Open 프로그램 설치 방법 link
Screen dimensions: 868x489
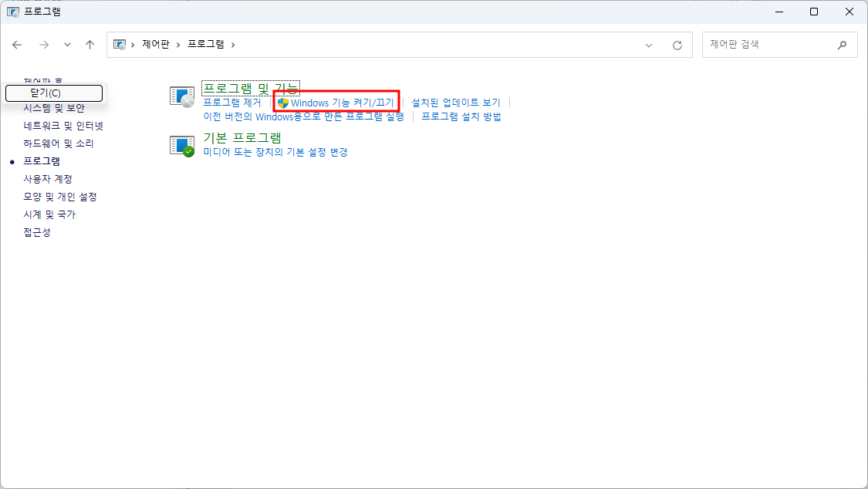461,116
